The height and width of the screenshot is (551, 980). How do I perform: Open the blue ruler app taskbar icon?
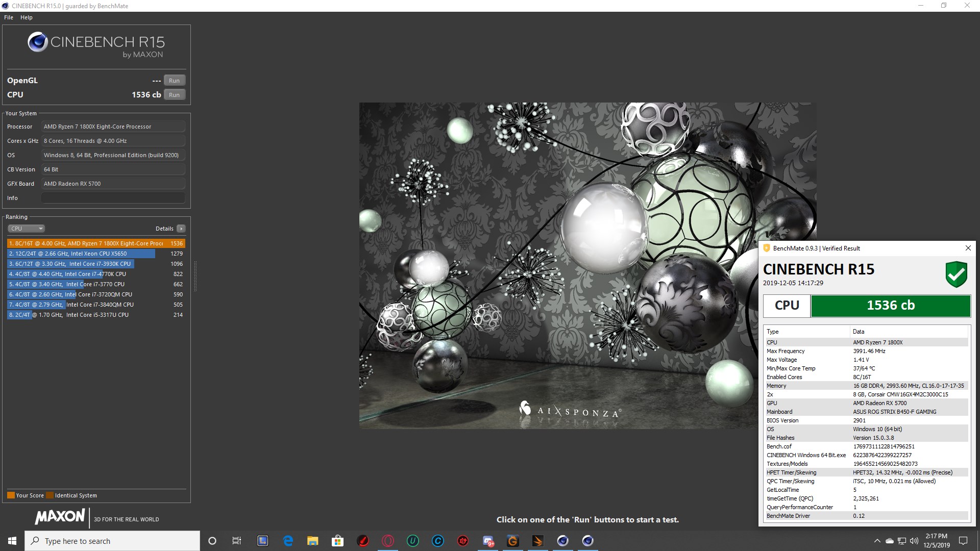coord(262,541)
